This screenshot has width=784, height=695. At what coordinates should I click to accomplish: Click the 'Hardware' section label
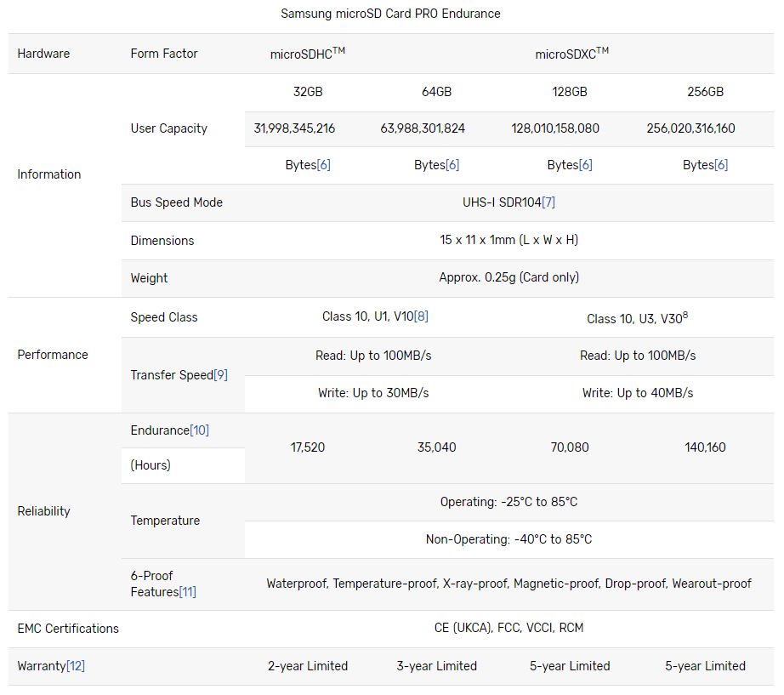click(x=43, y=54)
